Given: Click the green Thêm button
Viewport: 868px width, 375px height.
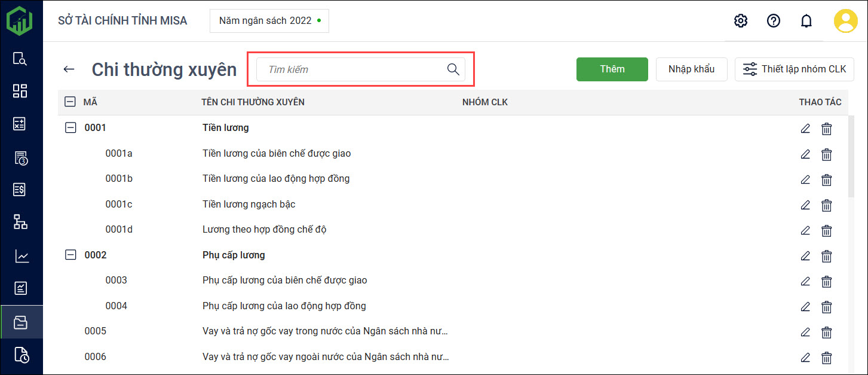Looking at the screenshot, I should coord(612,69).
